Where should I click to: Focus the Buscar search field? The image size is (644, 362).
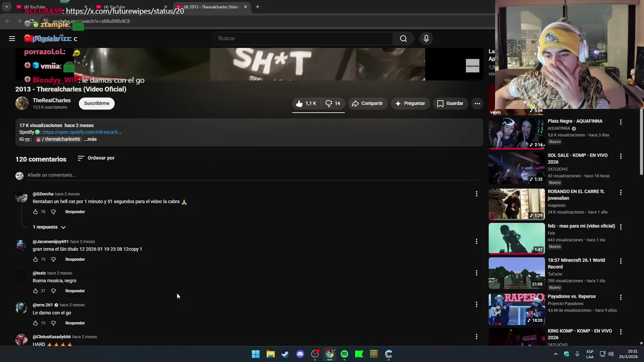click(303, 38)
